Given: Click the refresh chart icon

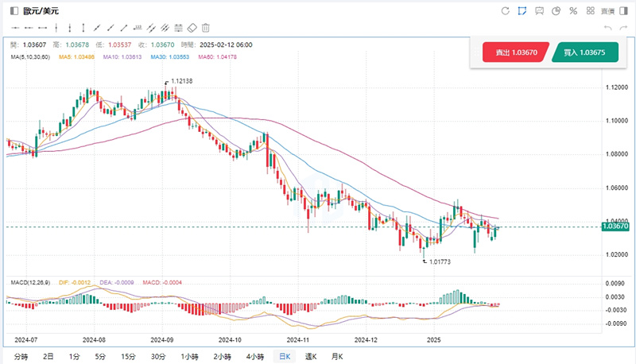Looking at the screenshot, I should [x=506, y=11].
